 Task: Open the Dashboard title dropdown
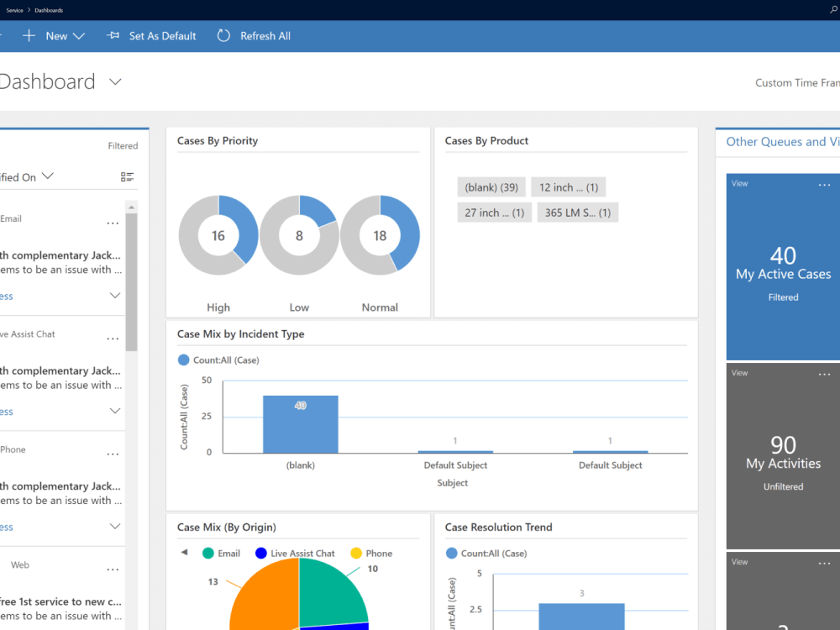point(114,82)
